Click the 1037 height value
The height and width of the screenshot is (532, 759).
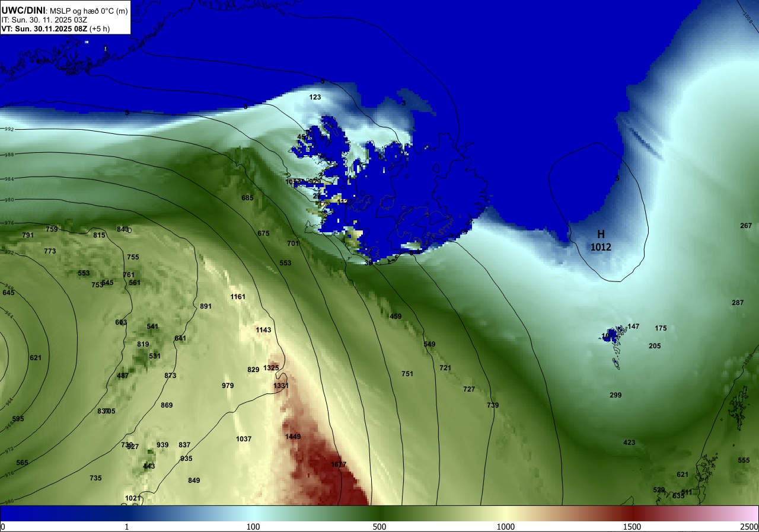click(x=244, y=439)
